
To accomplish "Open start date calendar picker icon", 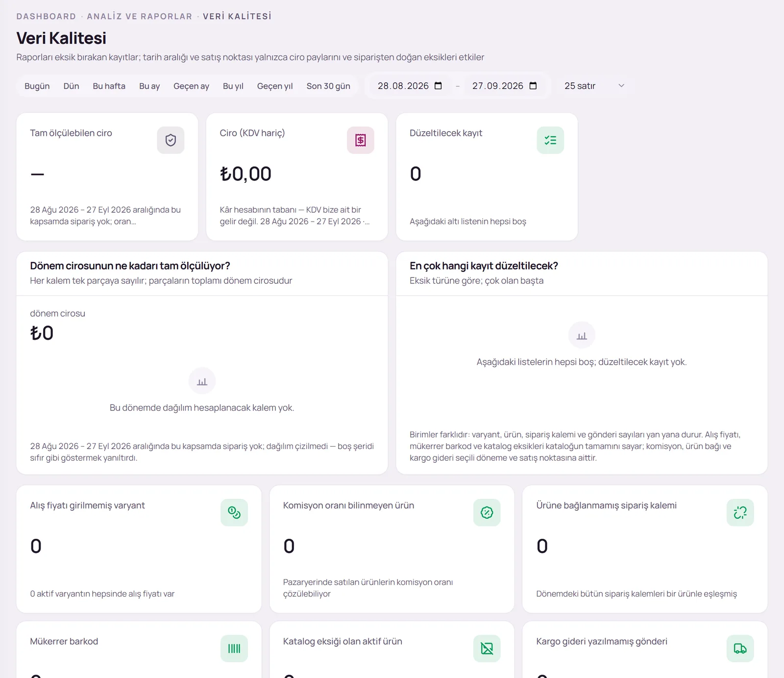I will [x=438, y=86].
